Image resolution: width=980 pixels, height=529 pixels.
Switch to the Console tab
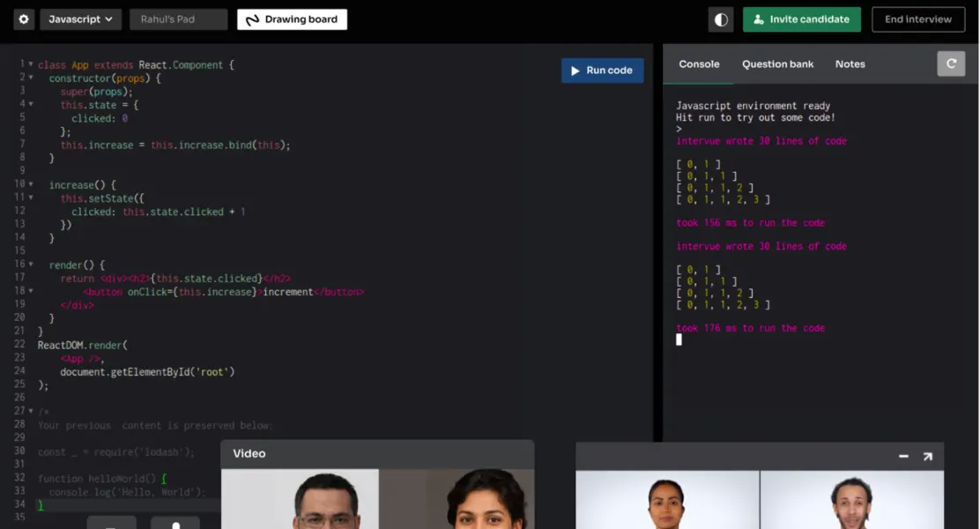coord(699,63)
